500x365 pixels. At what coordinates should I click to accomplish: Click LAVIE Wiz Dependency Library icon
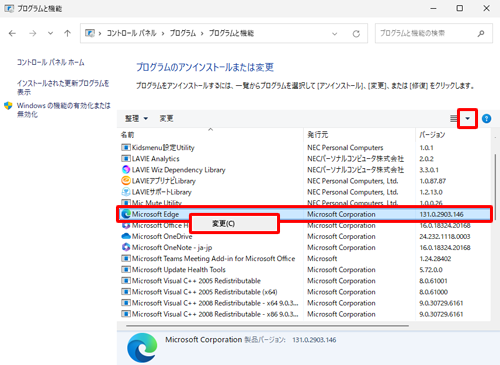[x=126, y=170]
